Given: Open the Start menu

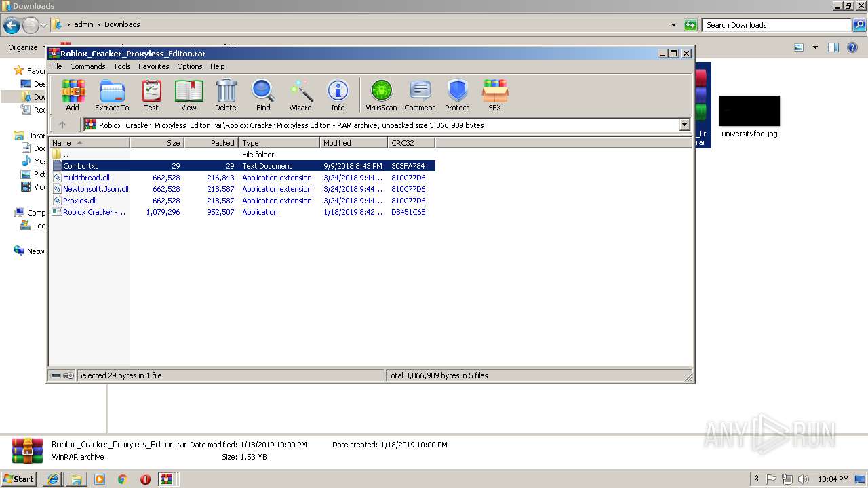Looking at the screenshot, I should (18, 479).
